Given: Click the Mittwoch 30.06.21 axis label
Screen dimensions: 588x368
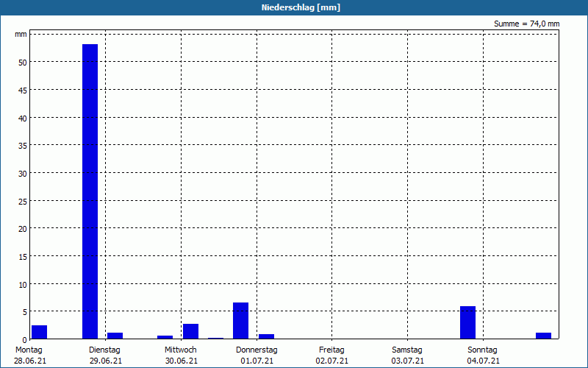Looking at the screenshot, I should tap(181, 355).
